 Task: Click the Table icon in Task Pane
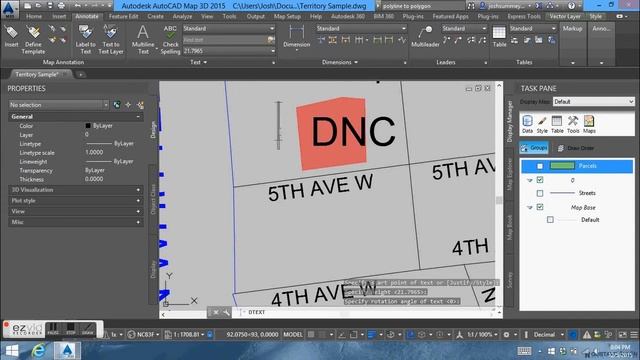click(557, 124)
